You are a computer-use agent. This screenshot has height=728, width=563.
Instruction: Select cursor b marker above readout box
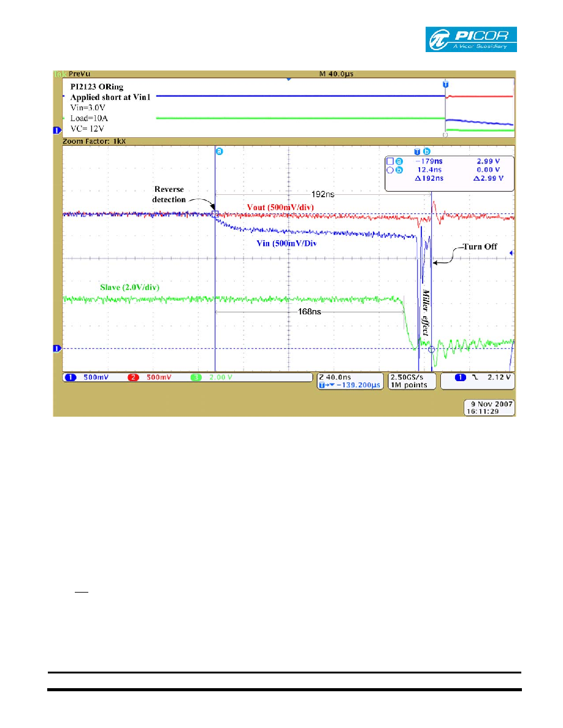tap(426, 151)
